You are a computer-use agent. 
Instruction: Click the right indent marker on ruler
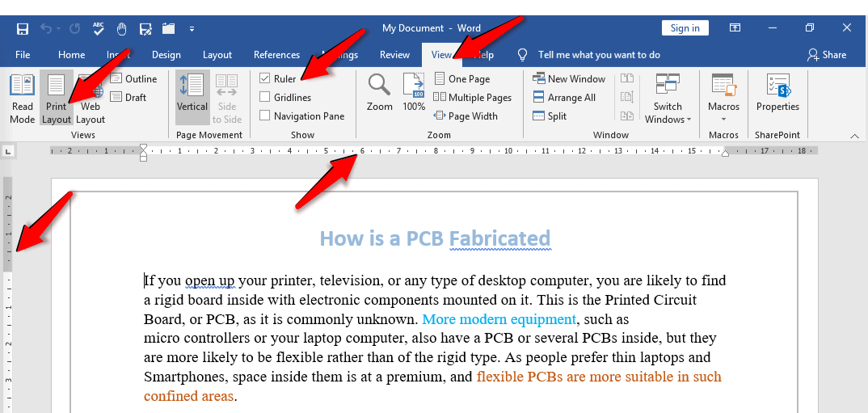[725, 154]
